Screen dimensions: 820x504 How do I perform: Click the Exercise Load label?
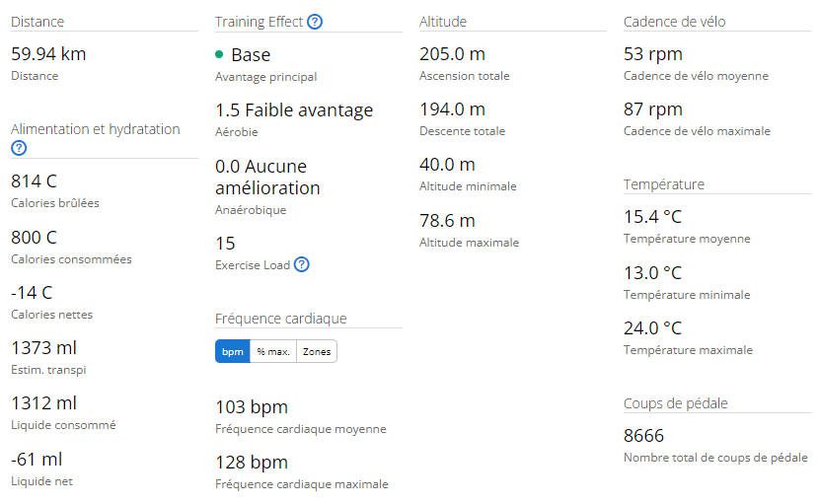coord(253,265)
